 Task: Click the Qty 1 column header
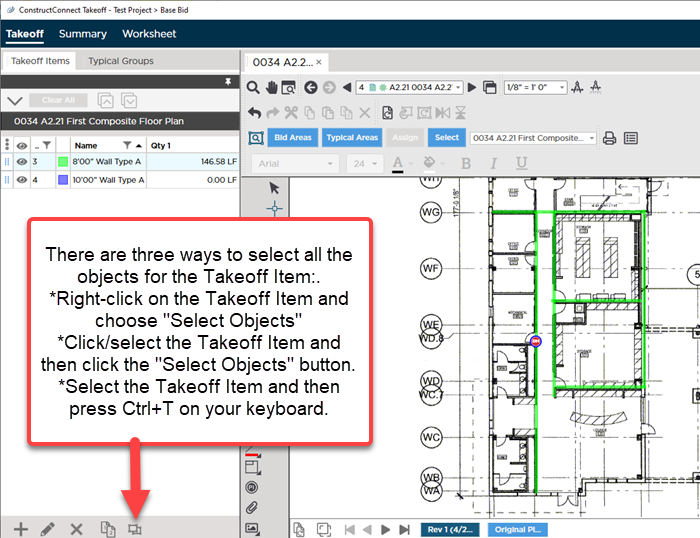point(193,146)
